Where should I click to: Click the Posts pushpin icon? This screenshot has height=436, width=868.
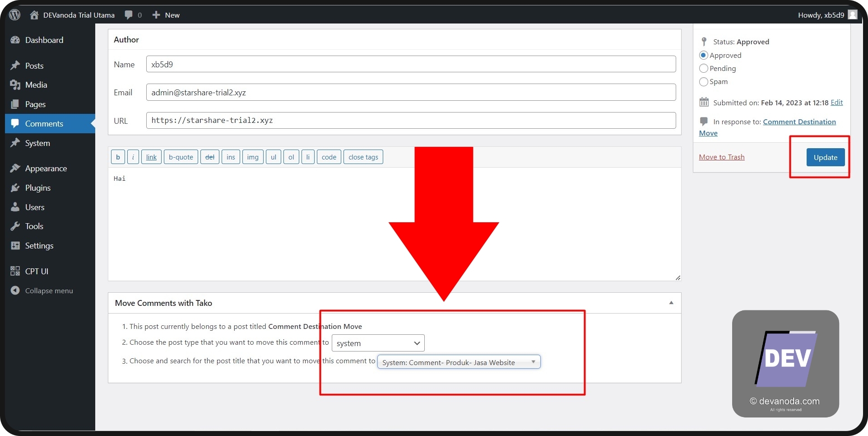tap(15, 66)
